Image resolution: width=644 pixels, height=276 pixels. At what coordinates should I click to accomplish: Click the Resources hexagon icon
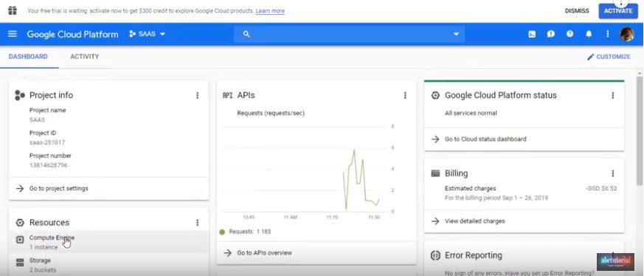coord(20,223)
